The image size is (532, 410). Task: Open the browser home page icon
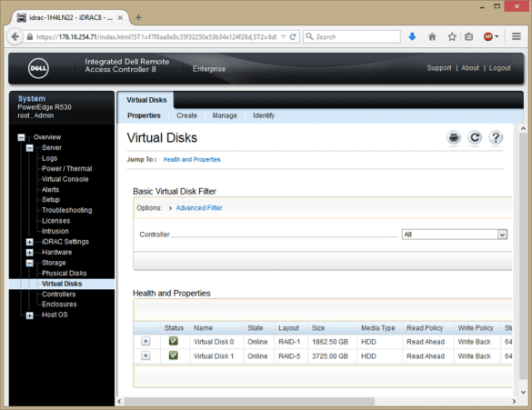point(432,36)
